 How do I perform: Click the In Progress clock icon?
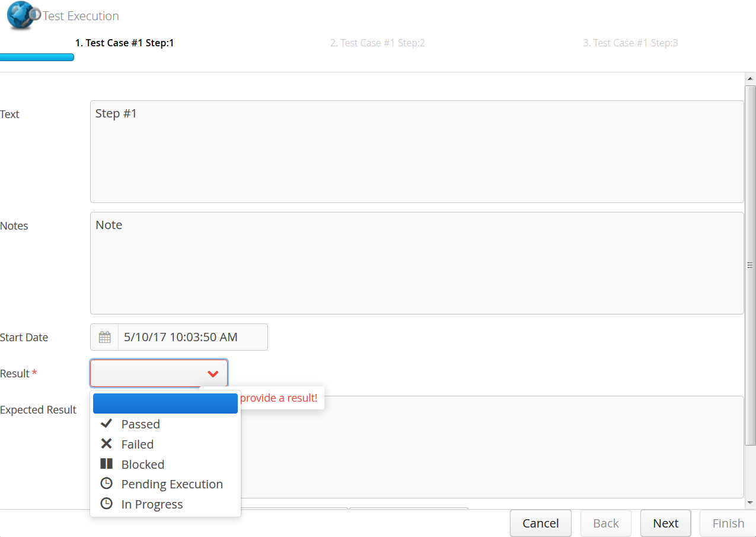(x=106, y=504)
